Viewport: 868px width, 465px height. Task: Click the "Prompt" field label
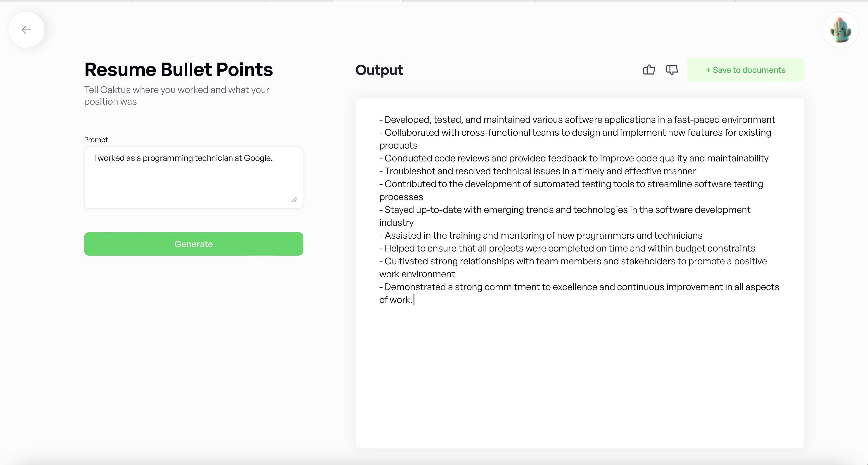click(x=96, y=139)
